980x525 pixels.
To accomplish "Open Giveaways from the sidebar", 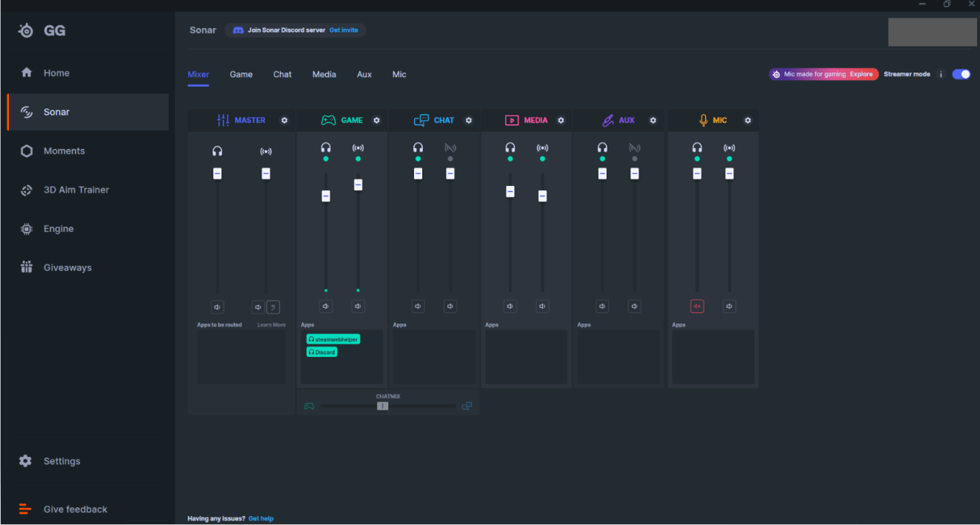I will tap(67, 267).
